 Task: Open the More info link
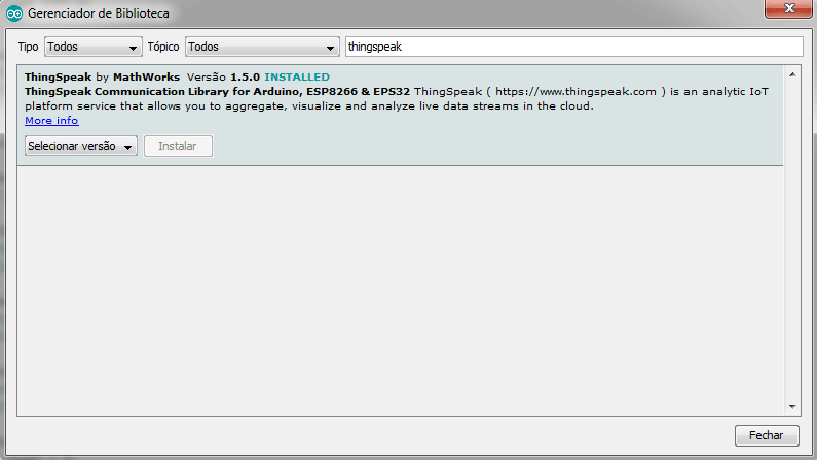point(52,121)
